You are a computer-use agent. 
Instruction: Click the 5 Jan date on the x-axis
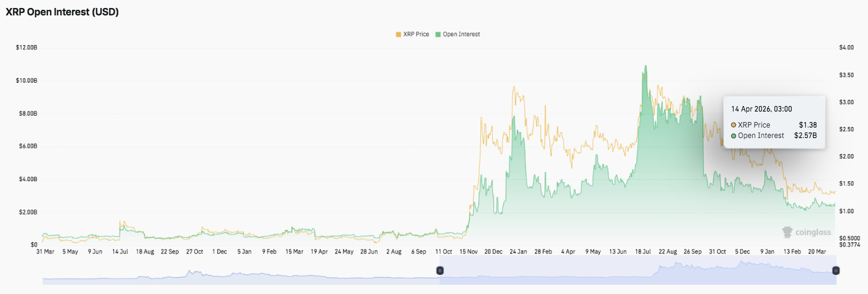click(244, 251)
